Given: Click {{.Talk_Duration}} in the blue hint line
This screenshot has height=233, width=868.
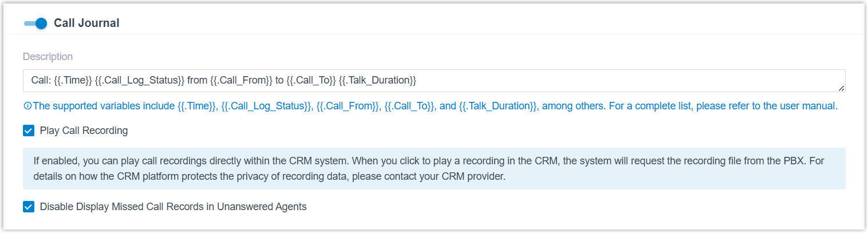Looking at the screenshot, I should click(x=498, y=106).
